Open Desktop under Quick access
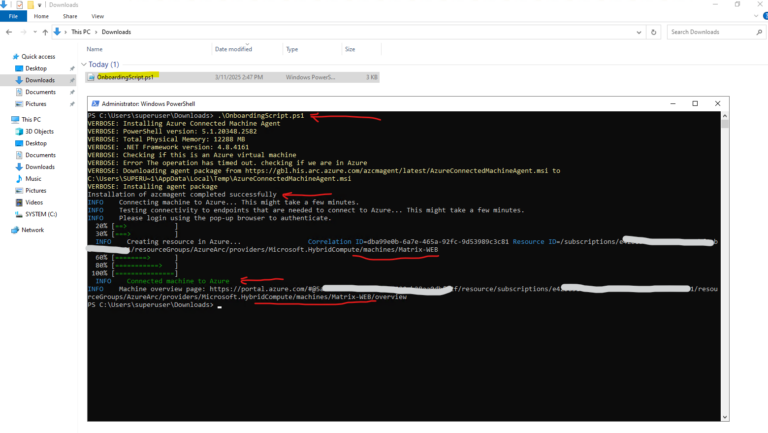Viewport: 768px width, 433px height. (x=36, y=68)
